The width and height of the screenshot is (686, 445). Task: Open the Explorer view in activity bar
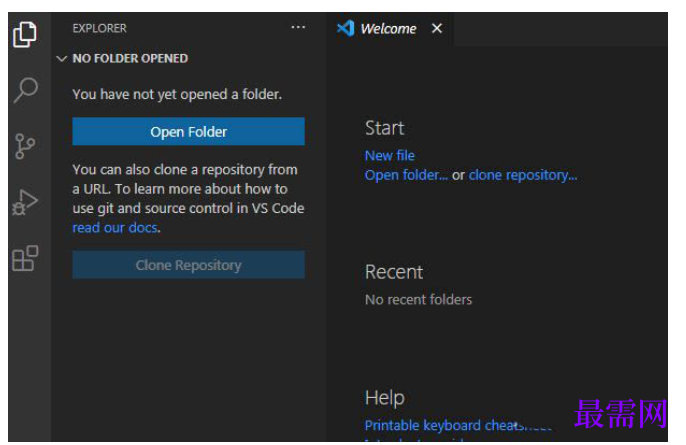pos(25,34)
